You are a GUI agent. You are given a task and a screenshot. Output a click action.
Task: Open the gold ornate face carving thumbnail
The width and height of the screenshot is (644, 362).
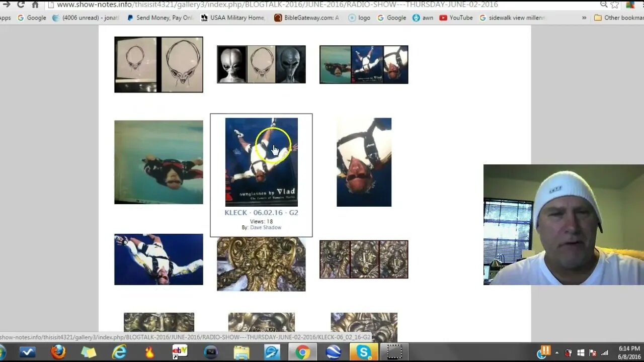tap(261, 264)
